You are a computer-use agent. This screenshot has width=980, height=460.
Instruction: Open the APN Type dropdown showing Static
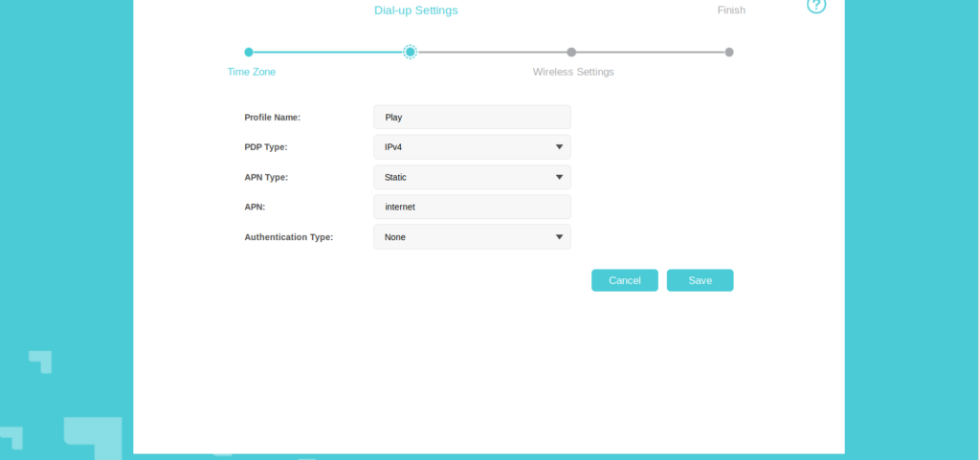click(472, 178)
